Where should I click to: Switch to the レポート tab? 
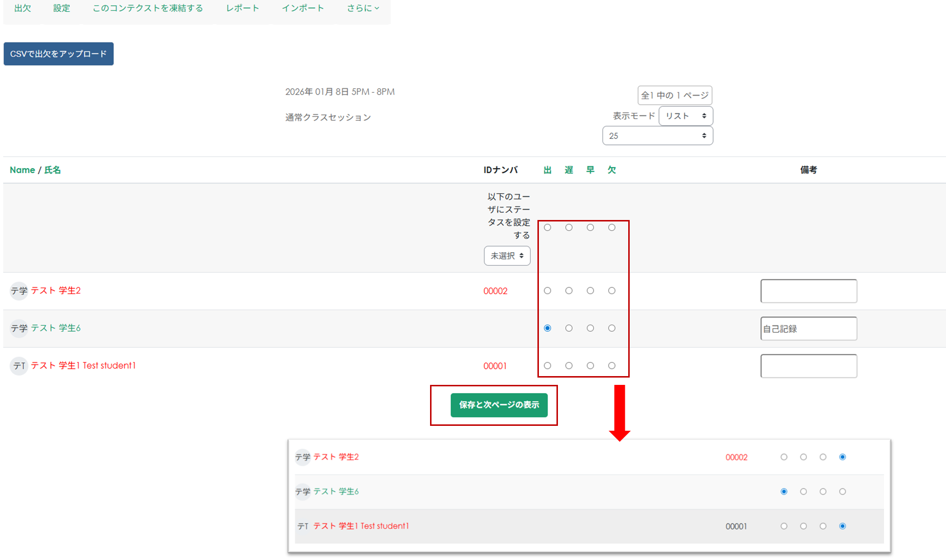click(242, 8)
